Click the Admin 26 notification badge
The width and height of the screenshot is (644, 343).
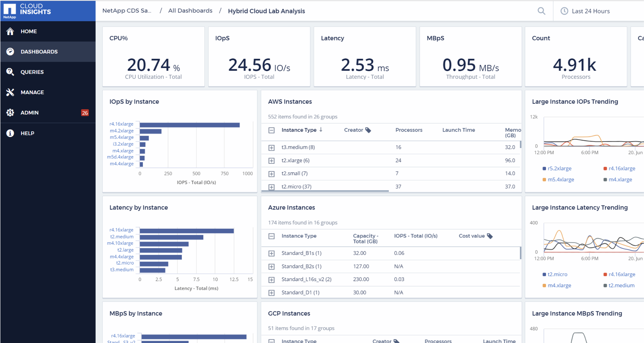click(85, 113)
